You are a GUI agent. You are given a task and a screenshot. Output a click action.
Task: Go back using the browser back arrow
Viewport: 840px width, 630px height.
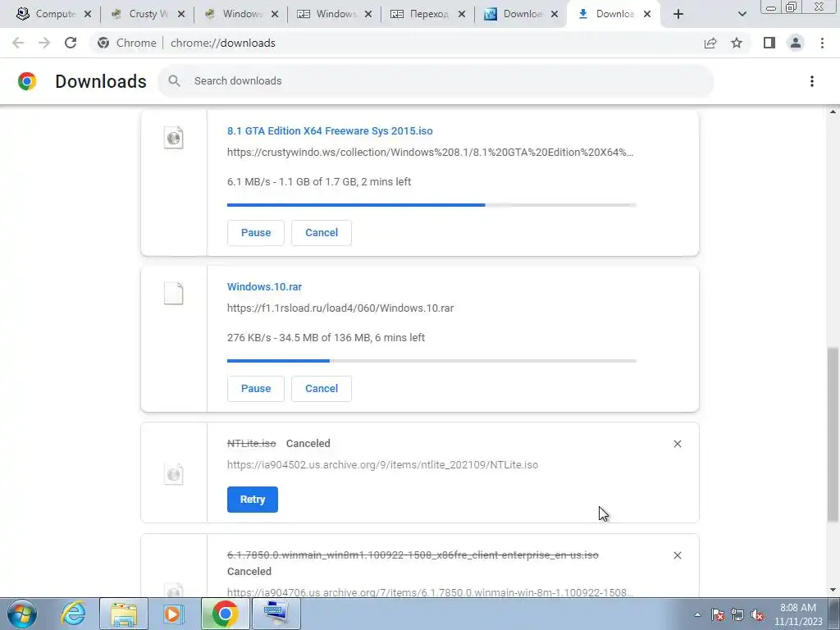18,43
